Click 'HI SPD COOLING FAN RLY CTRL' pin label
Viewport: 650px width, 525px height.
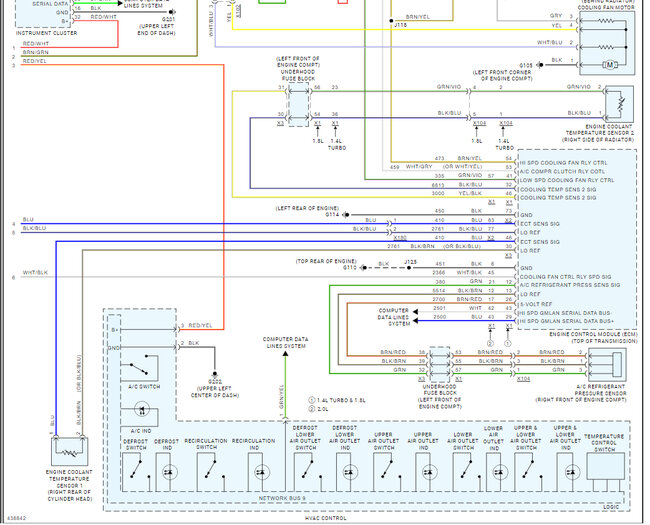(563, 163)
